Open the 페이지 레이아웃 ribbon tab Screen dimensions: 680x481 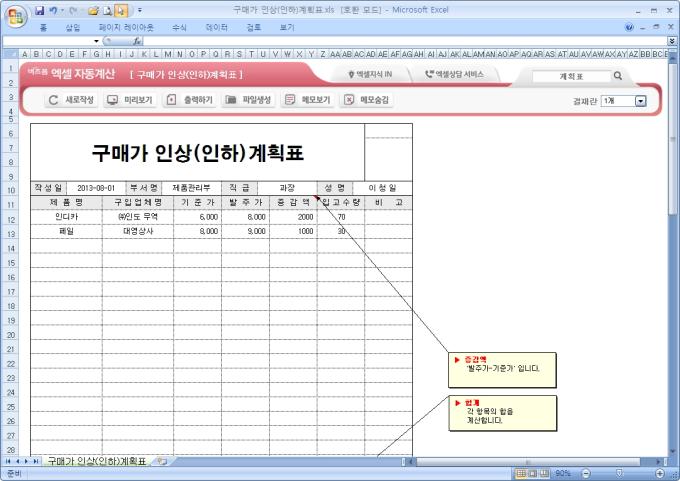tap(126, 28)
